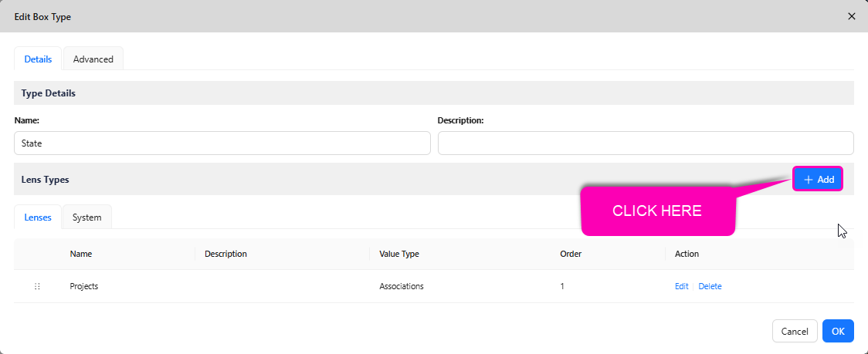Click the pink CLICK HERE callout
The width and height of the screenshot is (868, 354).
656,211
